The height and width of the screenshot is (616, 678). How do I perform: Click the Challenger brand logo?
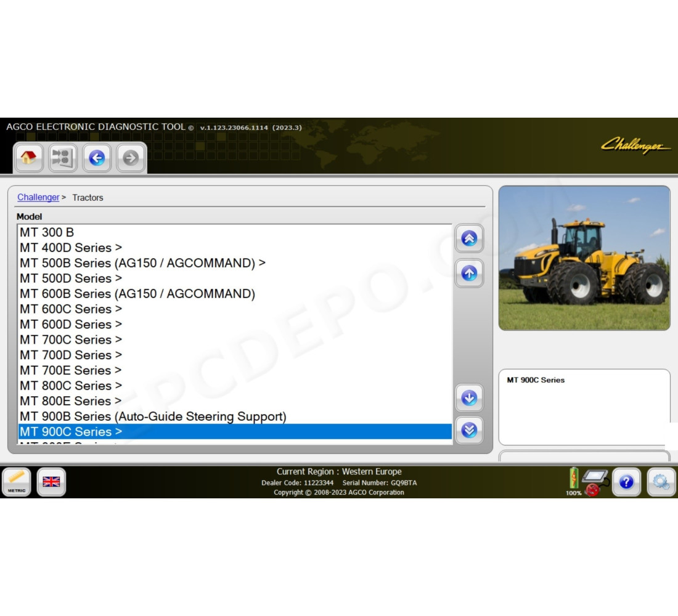coord(635,145)
